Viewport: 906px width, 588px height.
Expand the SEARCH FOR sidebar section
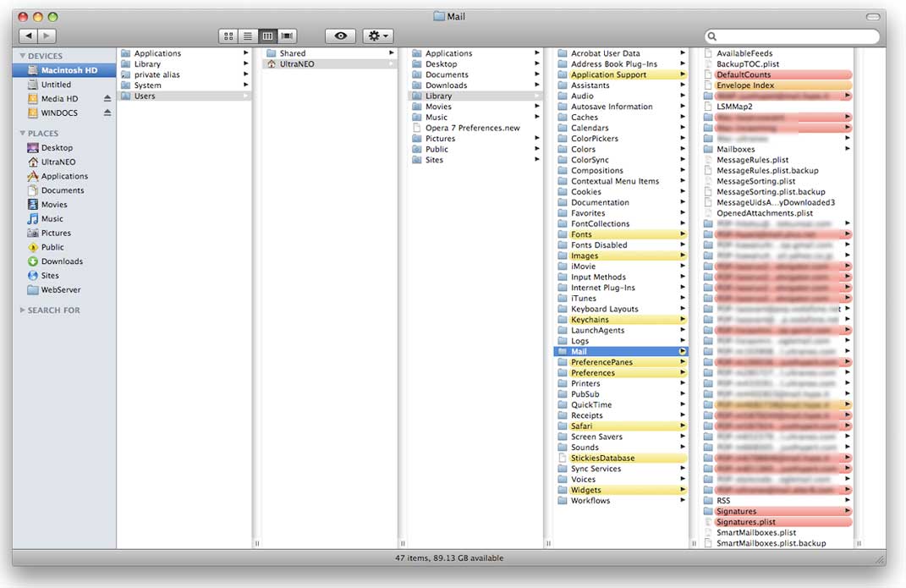[x=23, y=310]
